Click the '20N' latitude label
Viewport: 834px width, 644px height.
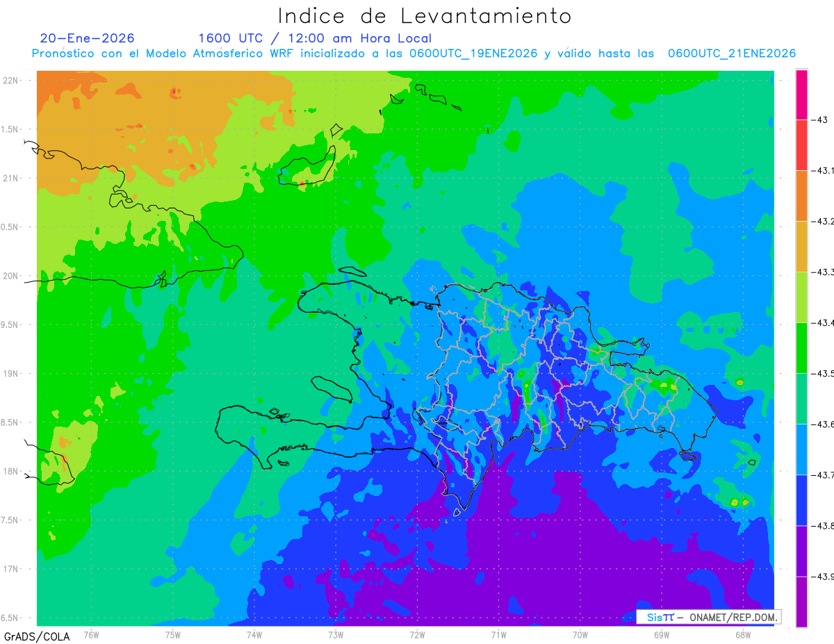12,276
